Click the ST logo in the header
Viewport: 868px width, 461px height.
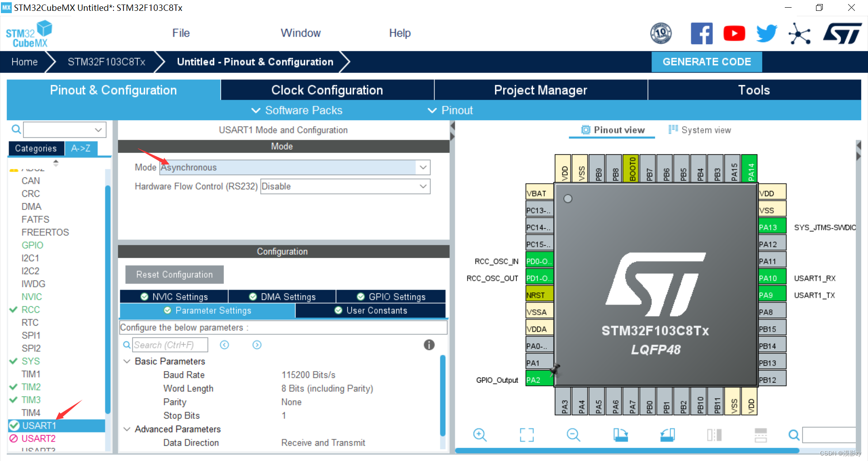pos(842,34)
